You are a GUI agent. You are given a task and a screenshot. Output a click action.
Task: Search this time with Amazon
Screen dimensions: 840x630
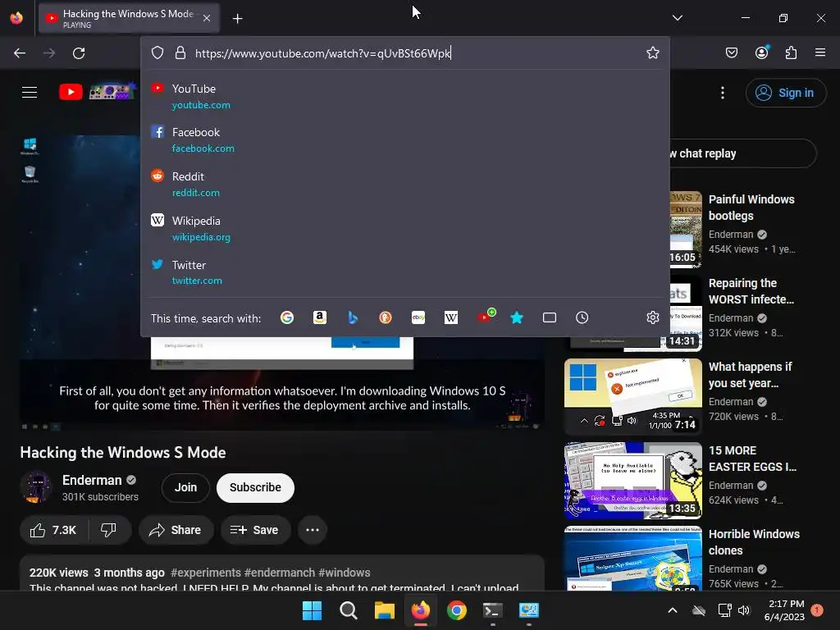[x=320, y=317]
